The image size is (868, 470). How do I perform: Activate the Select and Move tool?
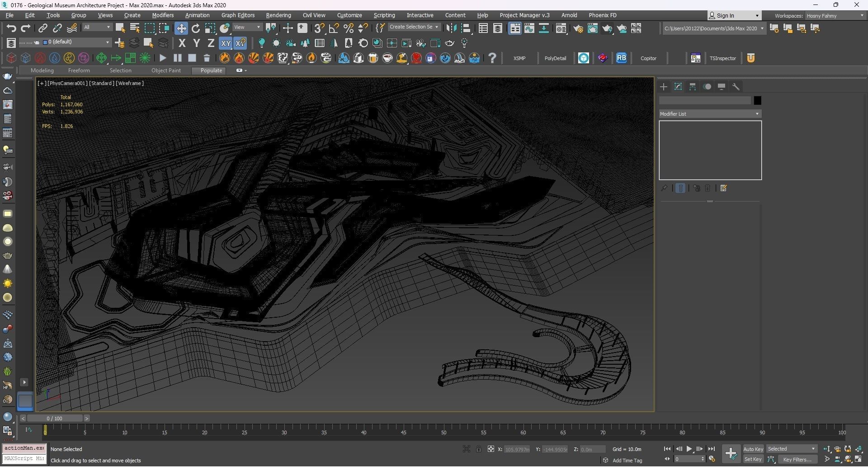point(181,28)
